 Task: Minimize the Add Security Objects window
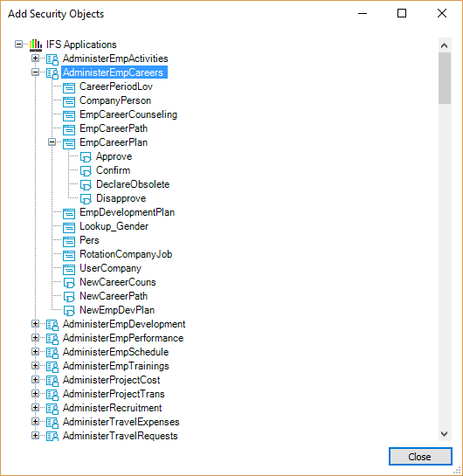tap(363, 13)
